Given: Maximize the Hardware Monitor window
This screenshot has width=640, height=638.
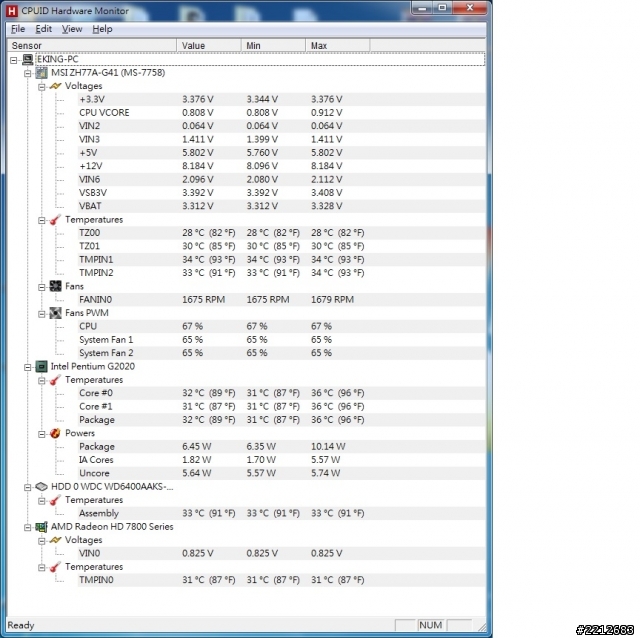Looking at the screenshot, I should [x=442, y=8].
